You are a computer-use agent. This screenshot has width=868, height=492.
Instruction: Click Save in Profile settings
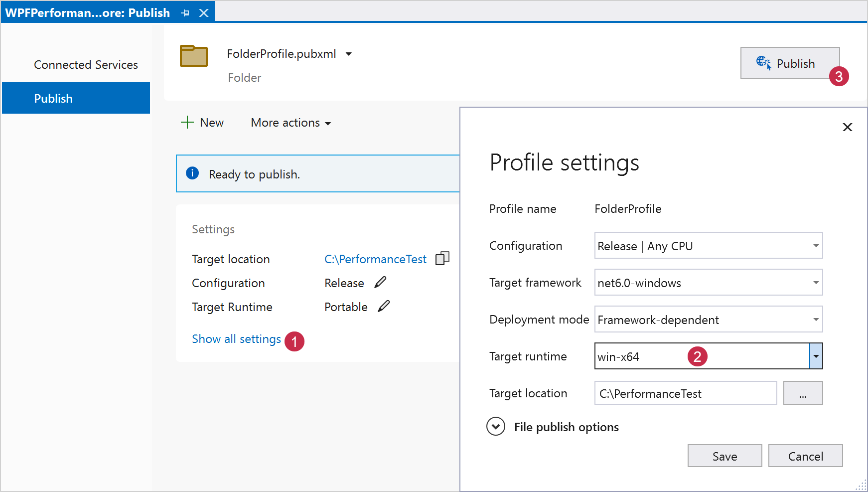click(724, 456)
